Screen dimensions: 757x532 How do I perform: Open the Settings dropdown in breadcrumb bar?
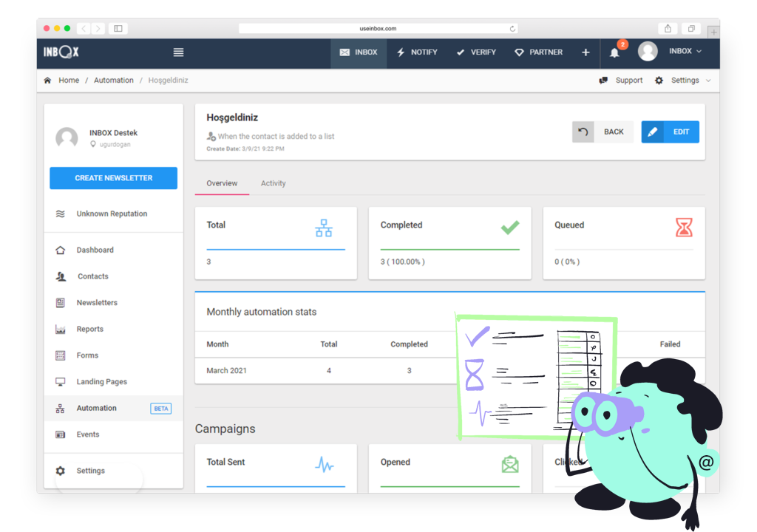[x=684, y=81]
